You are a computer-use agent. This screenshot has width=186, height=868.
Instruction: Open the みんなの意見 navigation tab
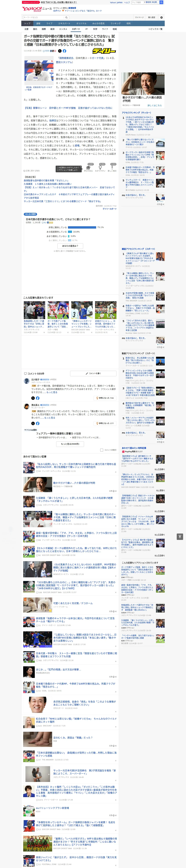(99, 24)
